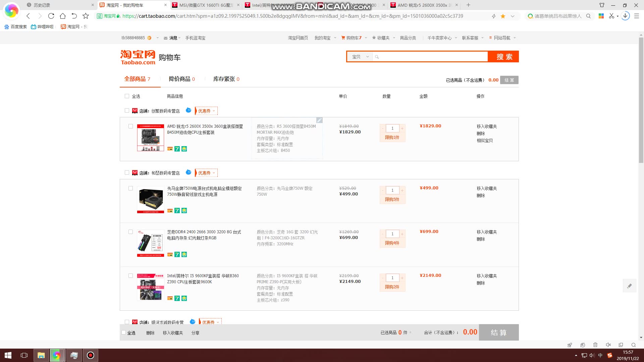Expand the address bar dropdown chevron

(x=513, y=16)
